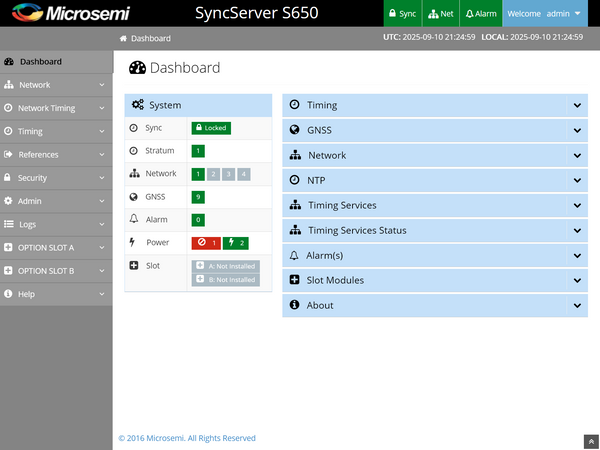Click the sidebar Logs list icon
The height and width of the screenshot is (450, 600).
point(8,224)
